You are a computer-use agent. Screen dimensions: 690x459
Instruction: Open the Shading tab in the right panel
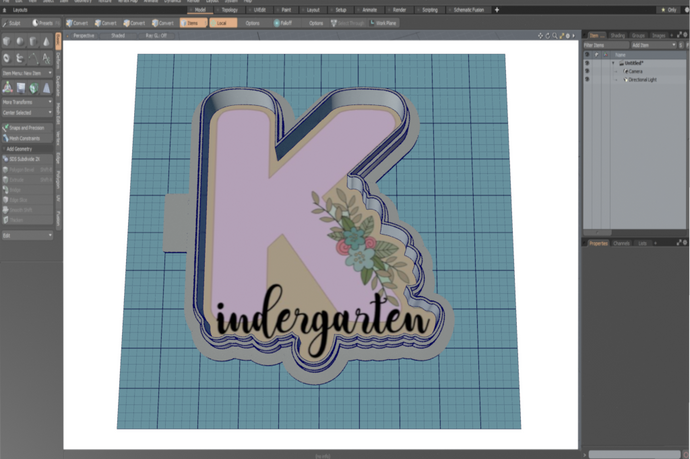tap(617, 35)
